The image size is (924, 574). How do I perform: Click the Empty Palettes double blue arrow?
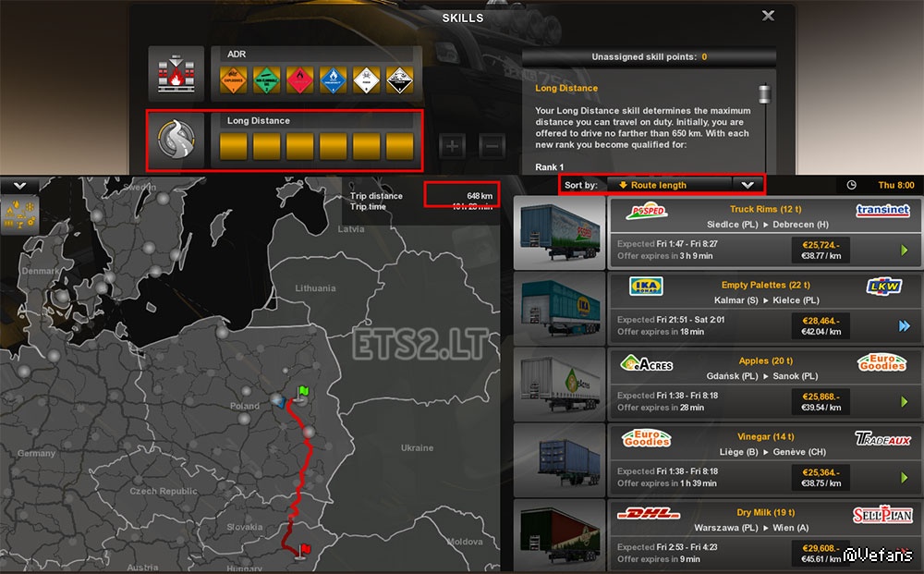coord(905,326)
